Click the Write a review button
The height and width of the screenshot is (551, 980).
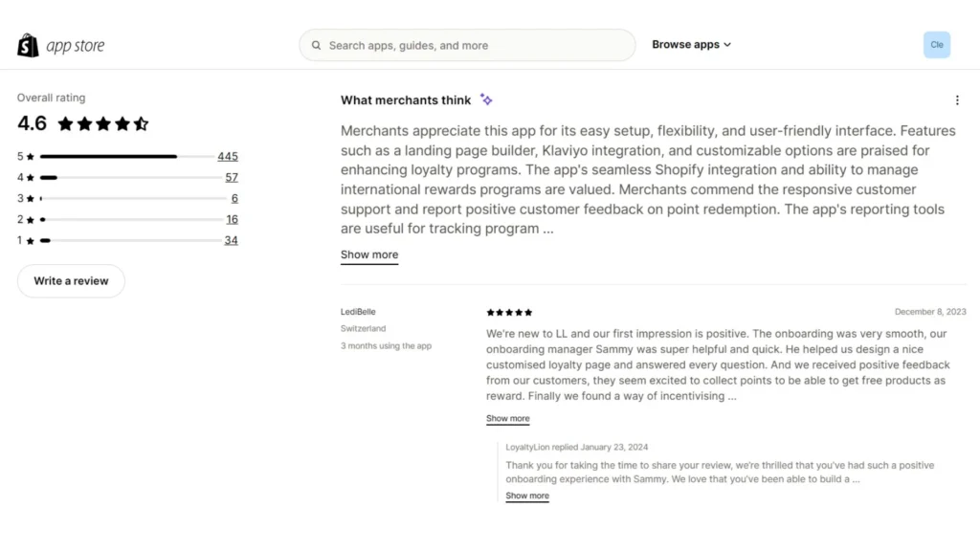point(70,280)
